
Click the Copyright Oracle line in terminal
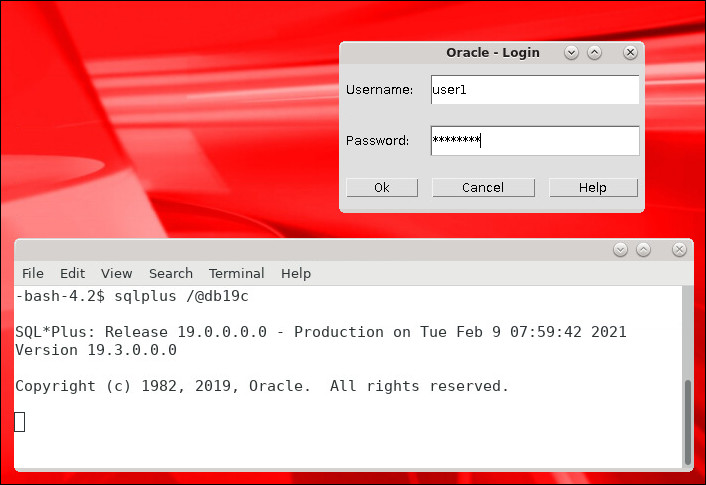(262, 386)
